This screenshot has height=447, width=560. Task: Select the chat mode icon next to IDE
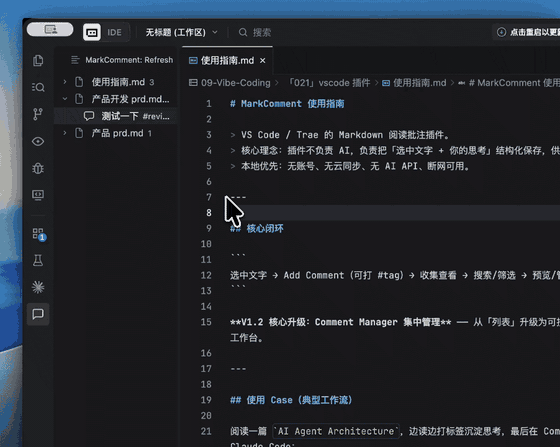point(92,32)
